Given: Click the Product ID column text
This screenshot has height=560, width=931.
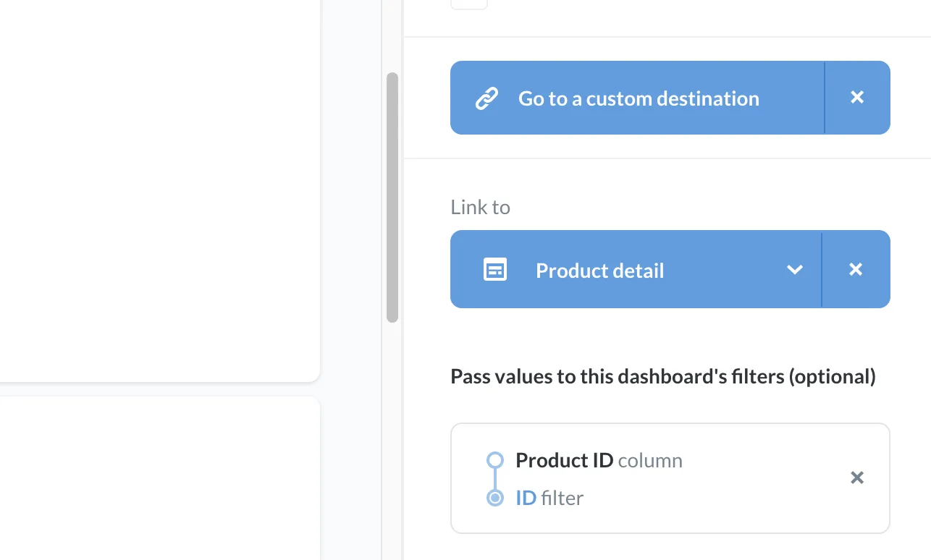Looking at the screenshot, I should [x=599, y=460].
